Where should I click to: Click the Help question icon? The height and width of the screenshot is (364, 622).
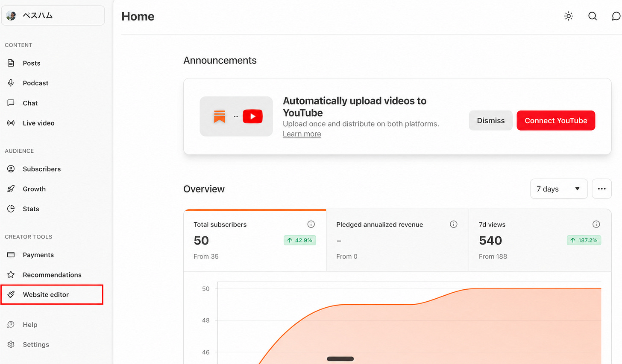point(11,325)
